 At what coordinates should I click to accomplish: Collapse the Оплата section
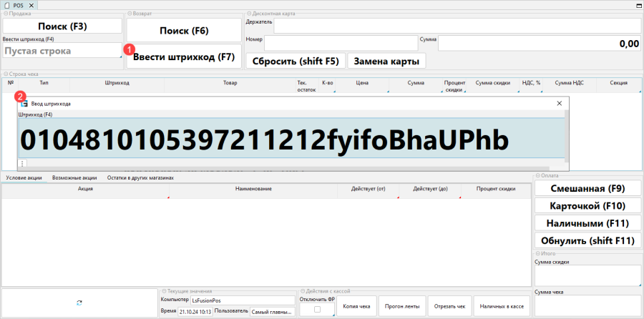click(x=537, y=176)
